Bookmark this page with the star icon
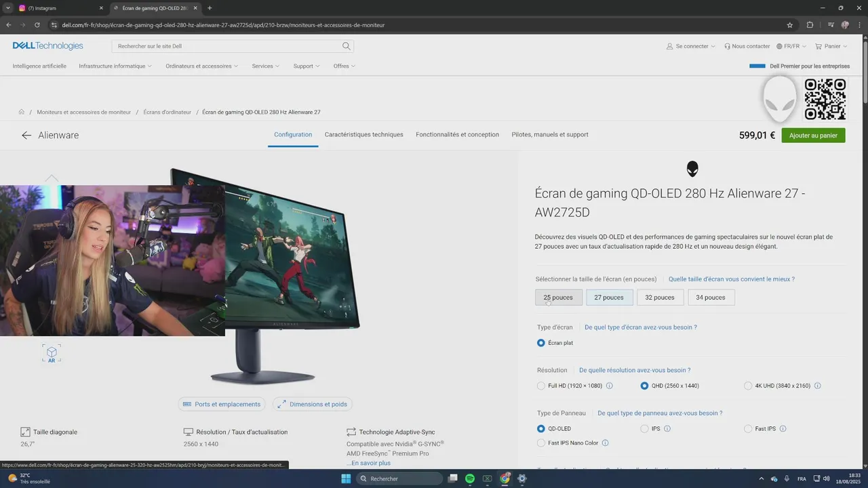This screenshot has height=488, width=868. 789,25
